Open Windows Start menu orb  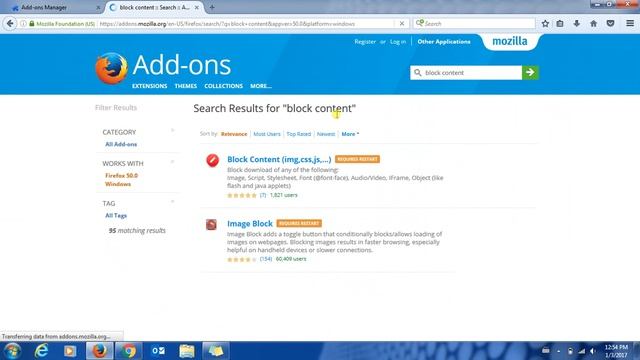pyautogui.click(x=12, y=351)
